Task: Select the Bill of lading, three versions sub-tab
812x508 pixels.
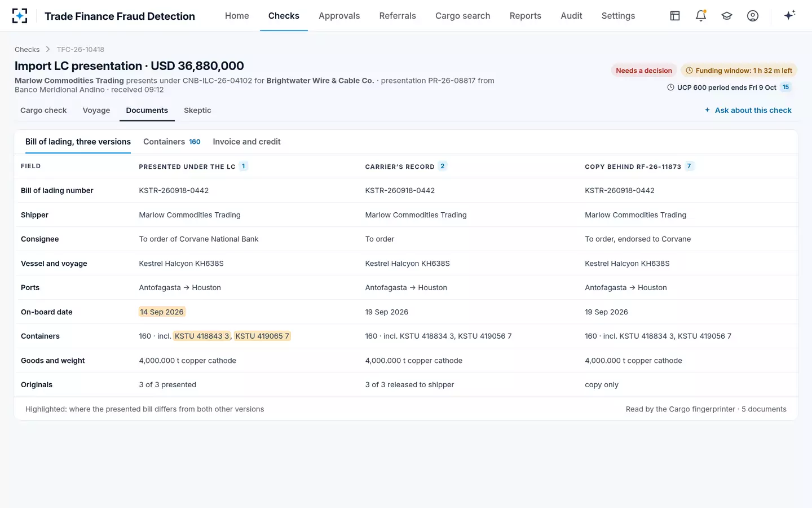Action: 78,142
